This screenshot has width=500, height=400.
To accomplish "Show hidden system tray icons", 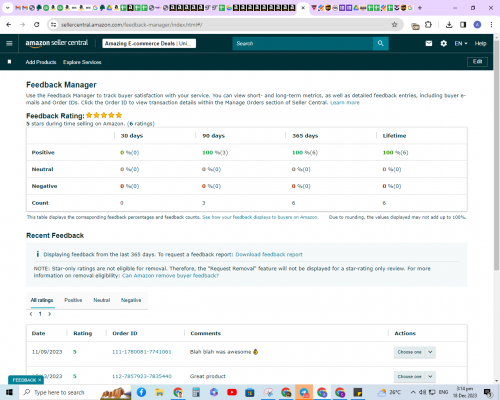I will click(x=413, y=392).
